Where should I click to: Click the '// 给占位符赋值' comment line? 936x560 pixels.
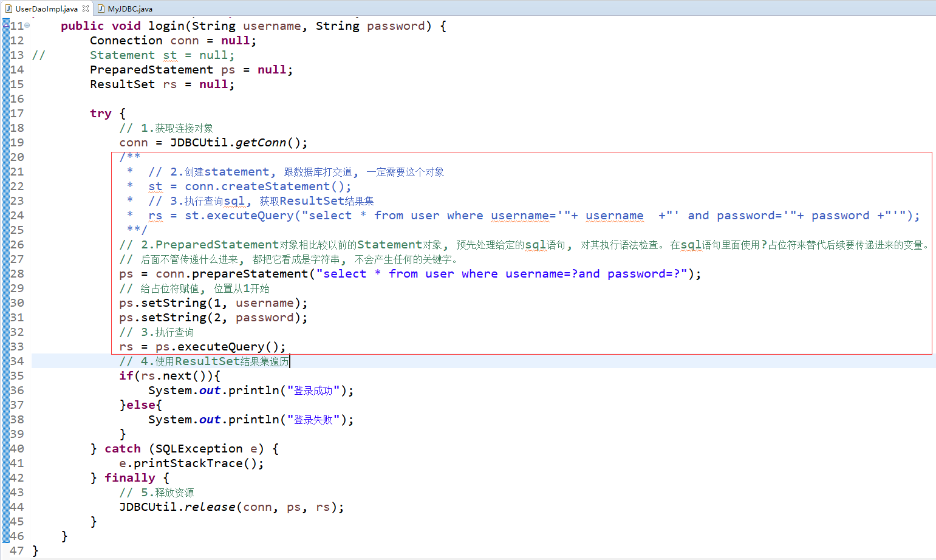pyautogui.click(x=194, y=289)
